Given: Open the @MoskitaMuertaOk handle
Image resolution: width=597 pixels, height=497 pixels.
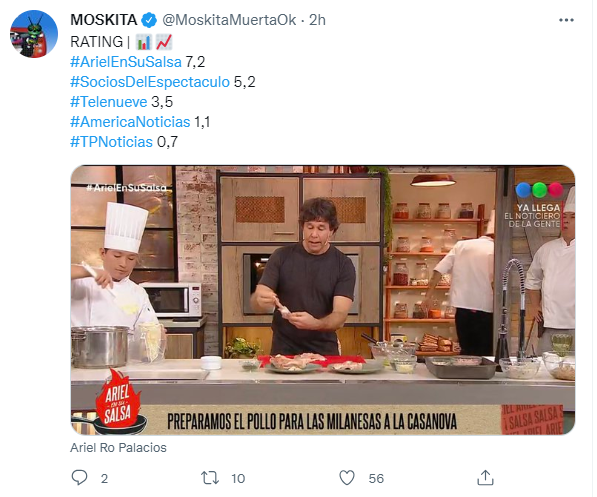Looking at the screenshot, I should [229, 20].
